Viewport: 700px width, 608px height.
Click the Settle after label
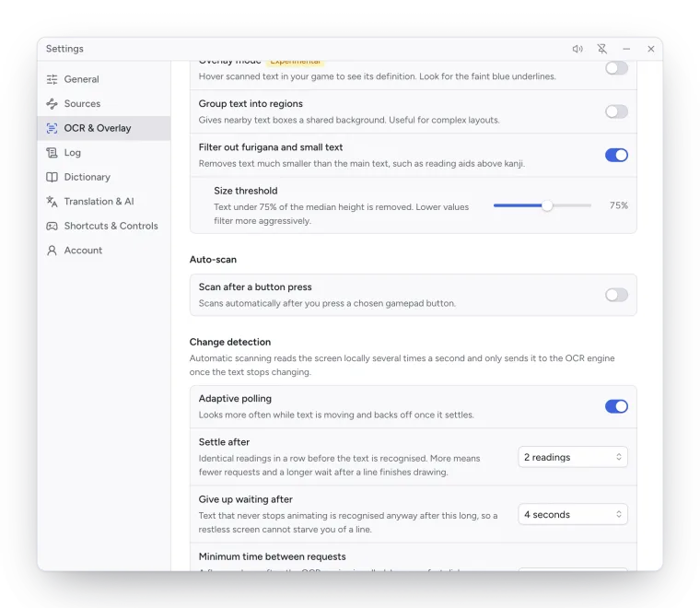click(224, 442)
